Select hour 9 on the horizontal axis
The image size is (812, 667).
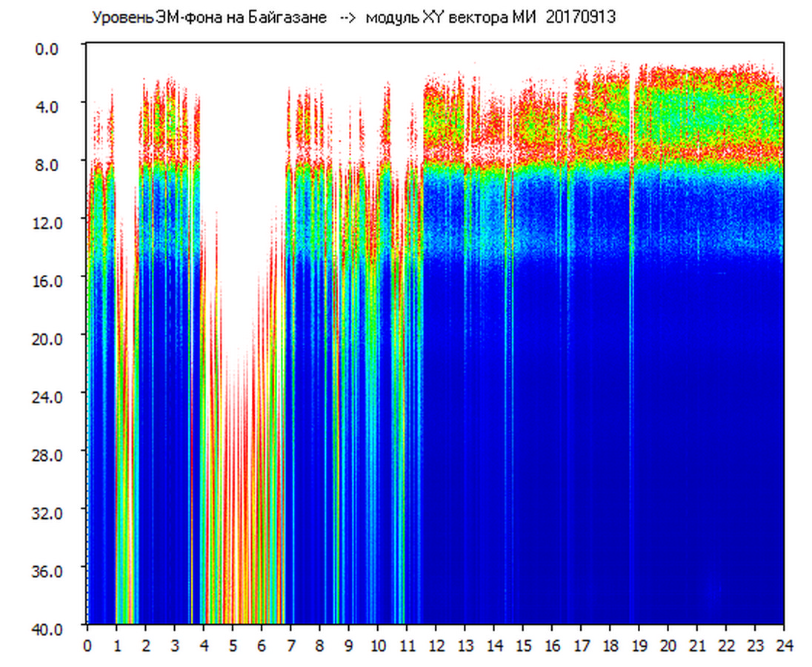tap(349, 645)
